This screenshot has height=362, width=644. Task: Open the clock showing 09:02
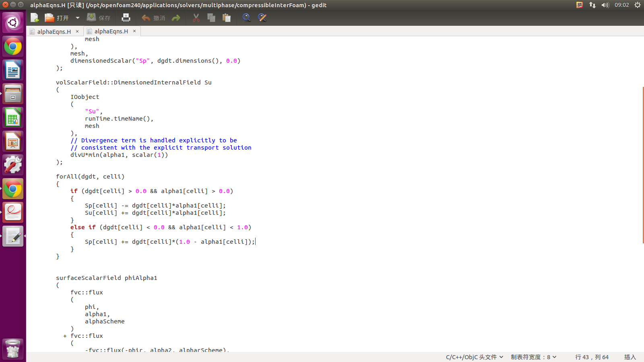[622, 5]
